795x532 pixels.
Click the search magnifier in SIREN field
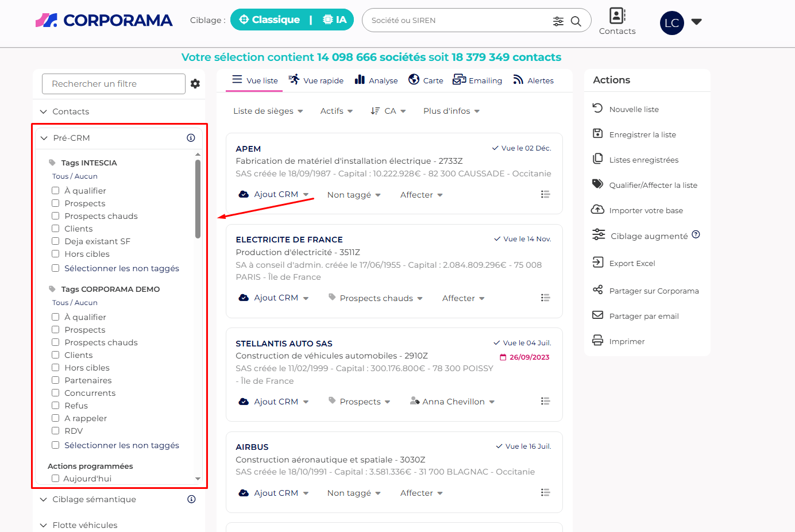(576, 21)
